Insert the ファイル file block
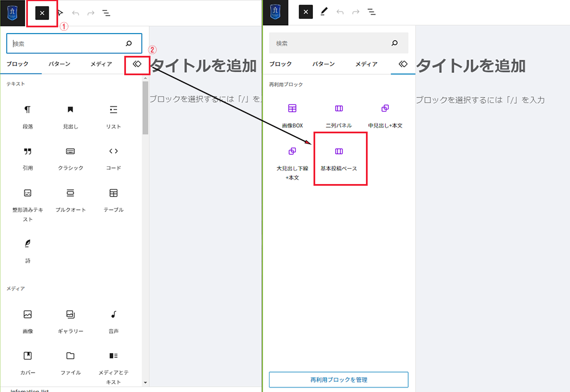 [x=71, y=363]
